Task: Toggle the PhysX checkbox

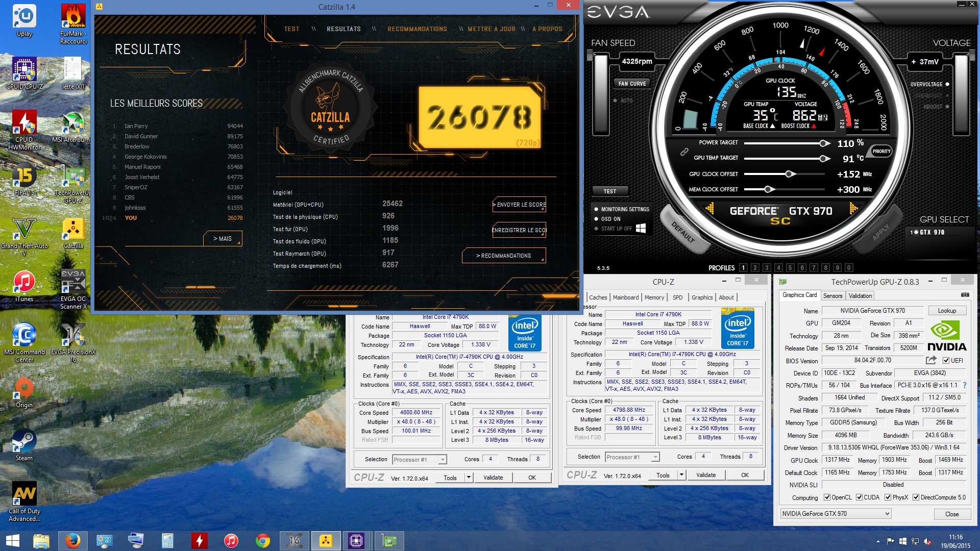Action: (x=888, y=497)
